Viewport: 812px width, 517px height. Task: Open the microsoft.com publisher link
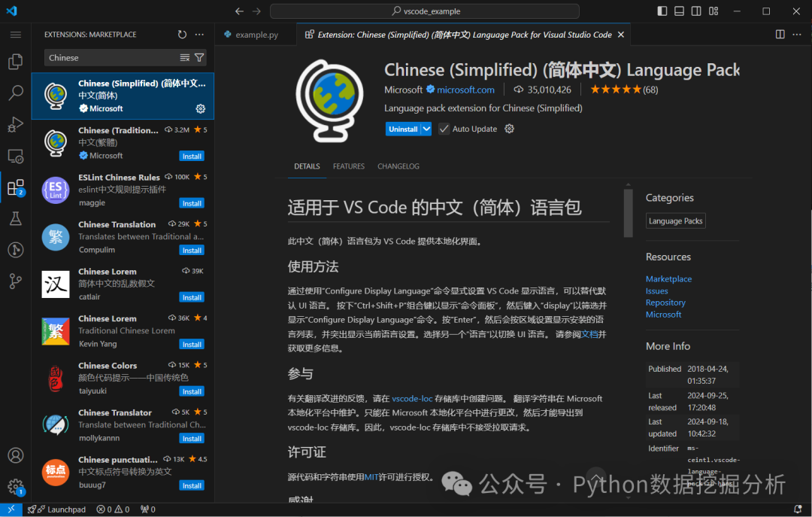click(x=465, y=90)
